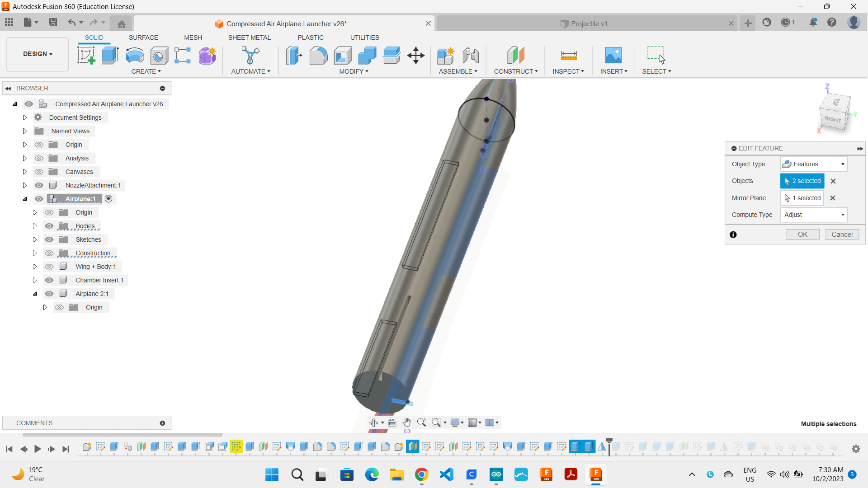Expand the Bodies folder under Airplane:1
Screen dimensions: 868x488
coord(35,226)
